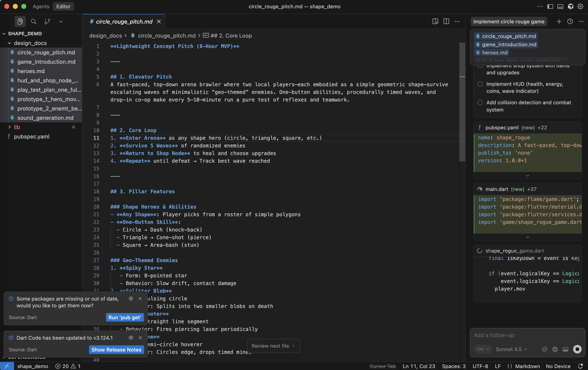588x370 pixels.
Task: Click the Add a follow-up input field
Action: click(513, 335)
